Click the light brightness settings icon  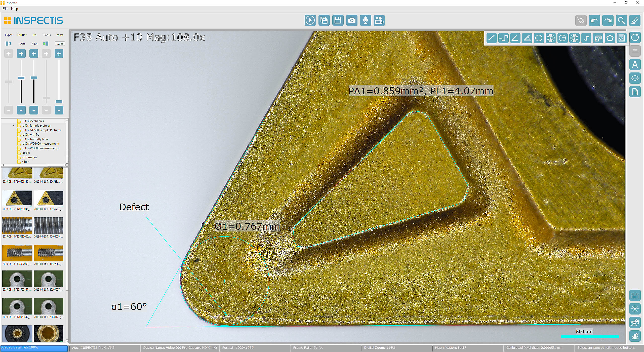(x=635, y=309)
